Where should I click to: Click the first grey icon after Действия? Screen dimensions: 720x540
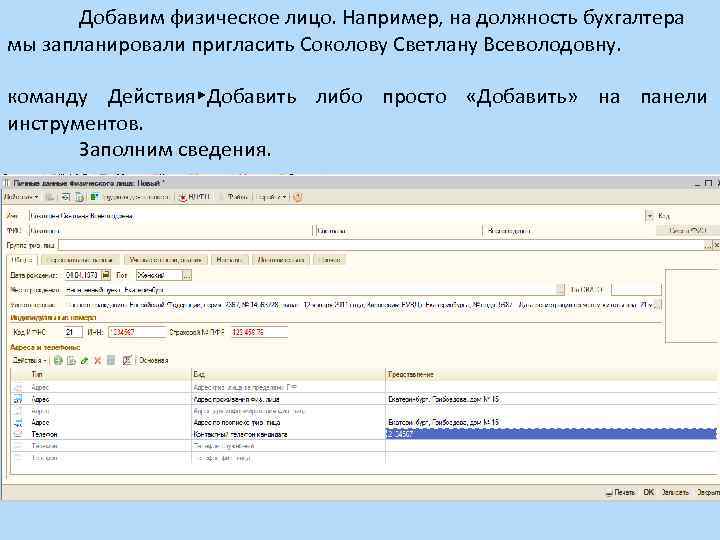[50, 197]
